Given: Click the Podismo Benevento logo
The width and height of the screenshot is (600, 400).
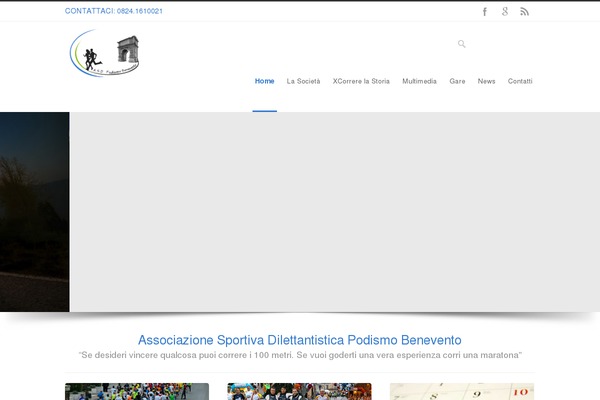Looking at the screenshot, I should (104, 53).
